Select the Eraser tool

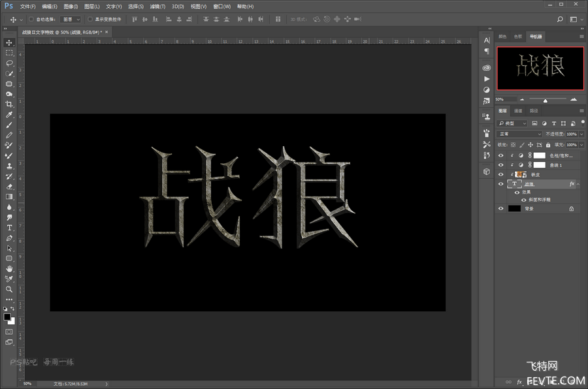pos(9,187)
